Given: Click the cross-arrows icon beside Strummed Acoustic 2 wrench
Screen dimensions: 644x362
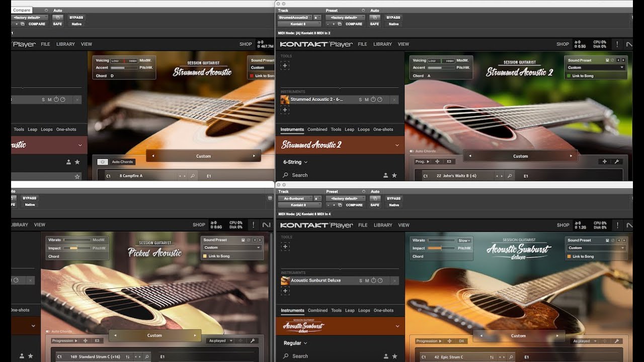Looking at the screenshot, I should (604, 161).
